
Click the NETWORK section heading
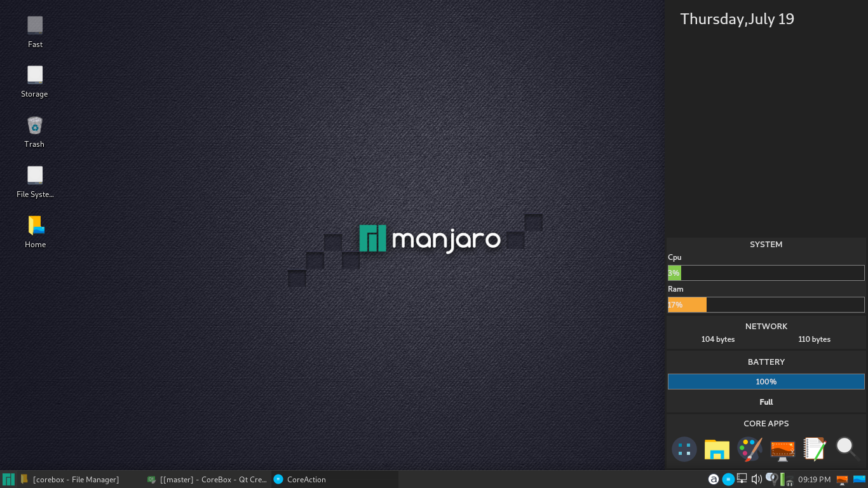coord(766,327)
